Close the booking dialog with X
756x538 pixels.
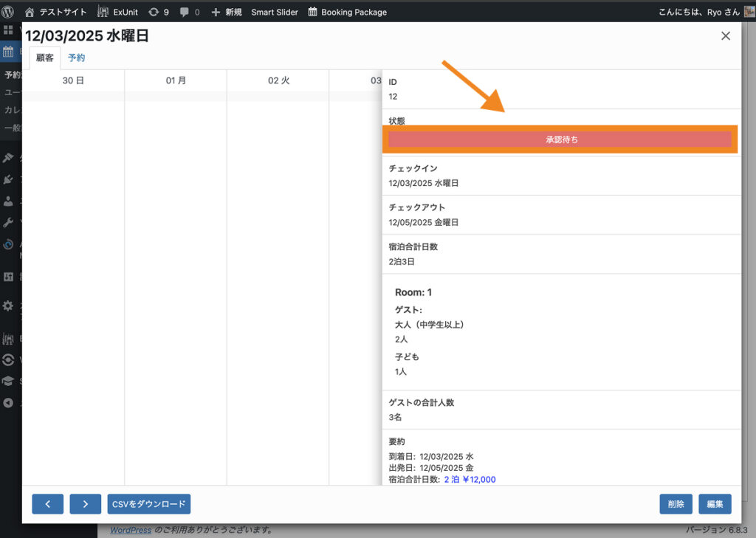(725, 36)
